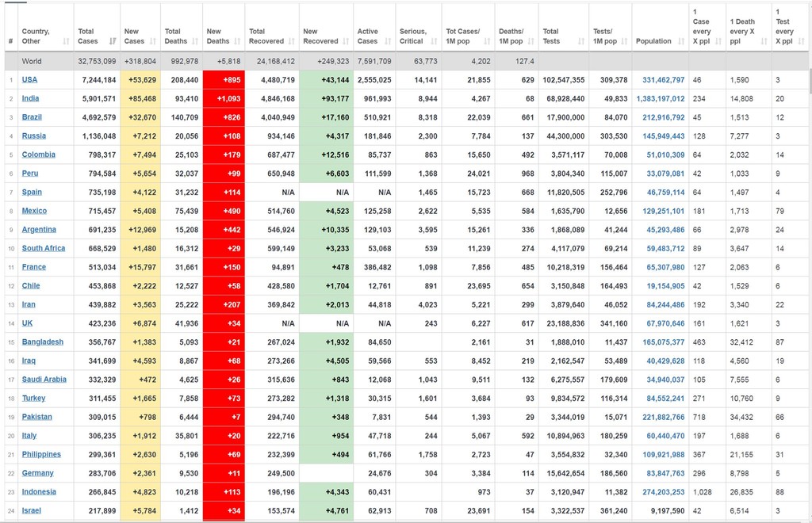Sort by the Serious, Critical sort icon
Screen dimensions: 812x523
pos(434,41)
